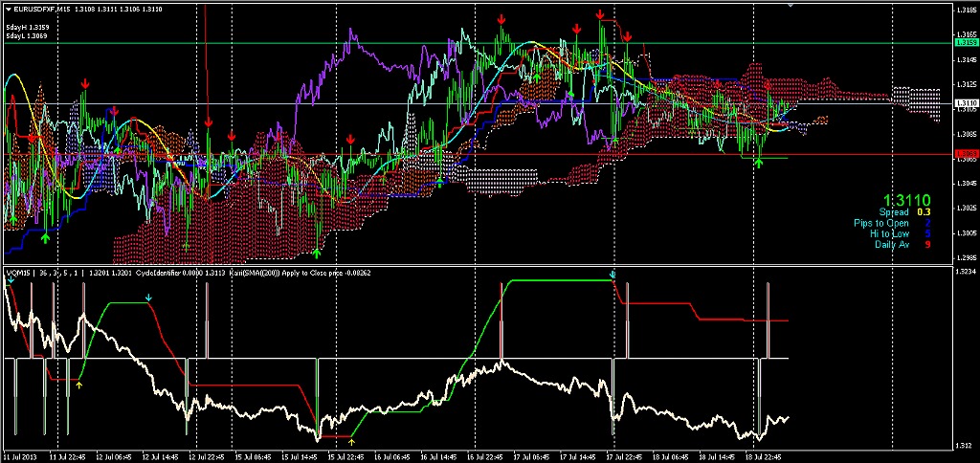The image size is (980, 463).
Task: Click the 5dayH 1.3159 label
Action: click(x=28, y=26)
